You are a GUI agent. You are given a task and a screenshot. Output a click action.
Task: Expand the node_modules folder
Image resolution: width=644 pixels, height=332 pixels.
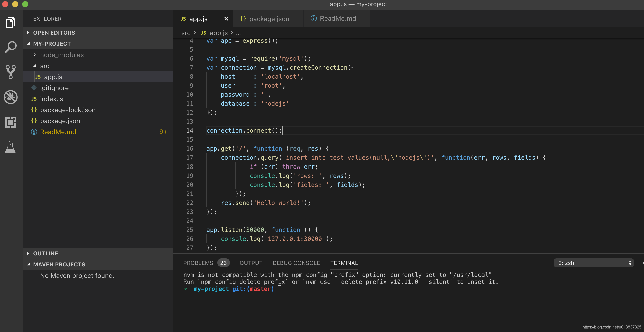click(35, 55)
